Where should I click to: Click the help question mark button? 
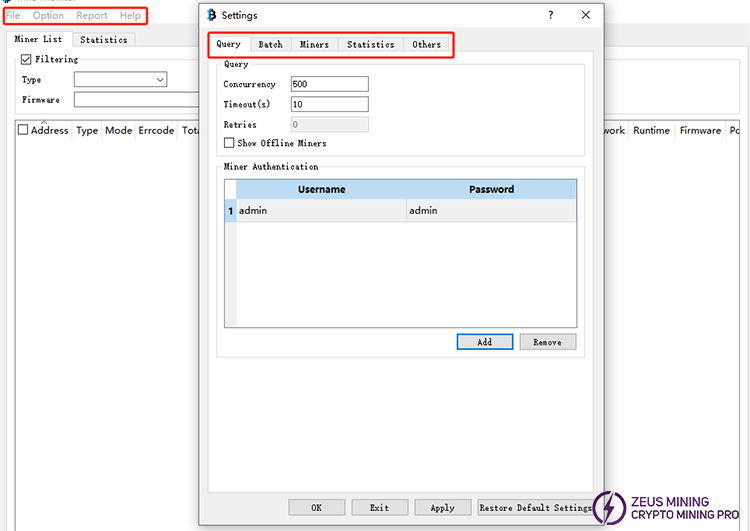click(x=551, y=15)
